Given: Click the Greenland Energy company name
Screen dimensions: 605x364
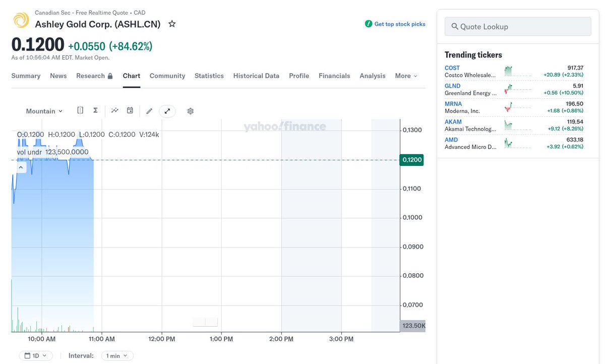Looking at the screenshot, I should (470, 93).
